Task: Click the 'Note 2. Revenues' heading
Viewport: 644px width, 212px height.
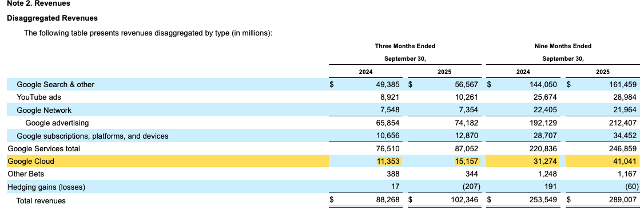Action: (x=39, y=3)
